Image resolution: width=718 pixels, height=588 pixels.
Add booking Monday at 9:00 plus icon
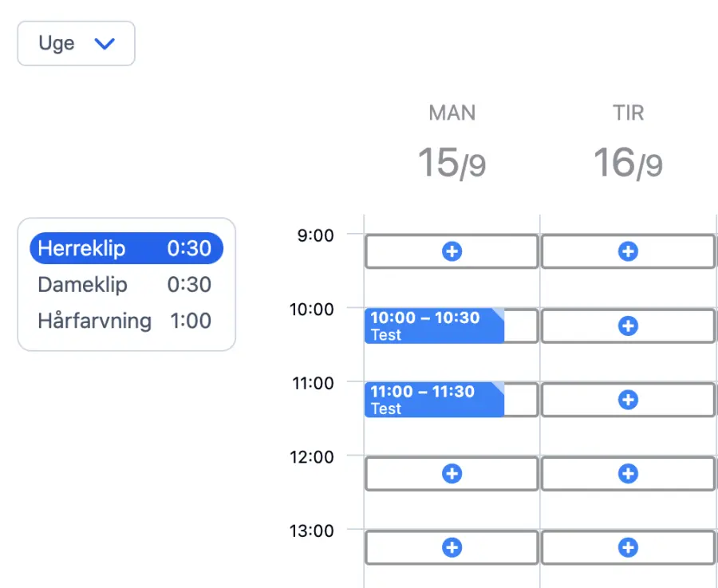[452, 252]
